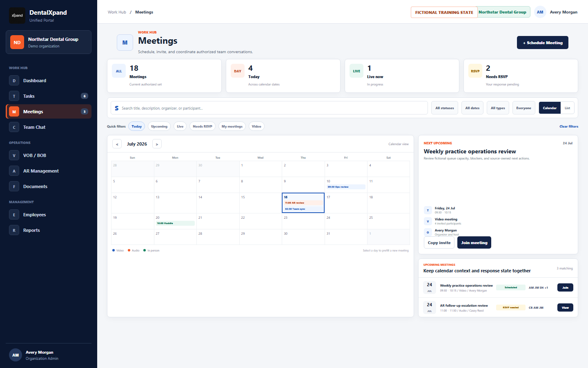Open the All statuses dropdown
Viewport: 588px width, 368px height.
(445, 108)
